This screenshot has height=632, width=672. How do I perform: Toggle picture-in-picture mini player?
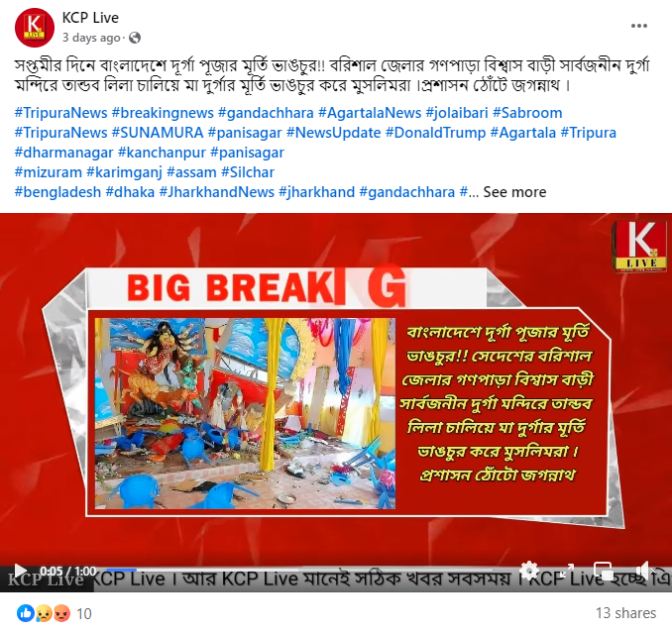604,571
